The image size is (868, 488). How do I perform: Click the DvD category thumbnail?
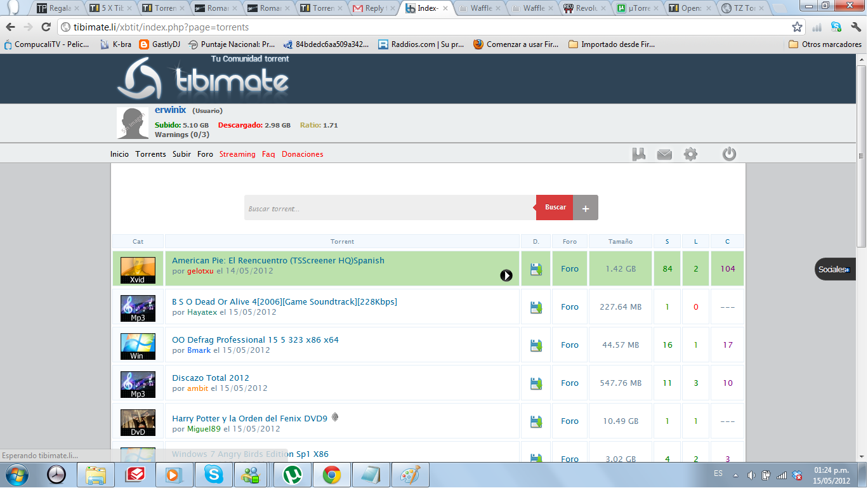point(138,423)
